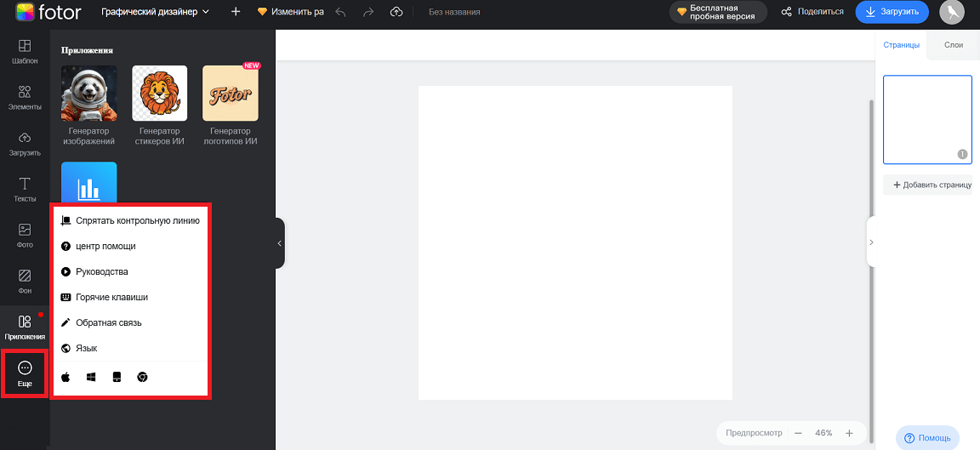Click the Поделиться share button
The image size is (980, 450).
click(x=812, y=12)
